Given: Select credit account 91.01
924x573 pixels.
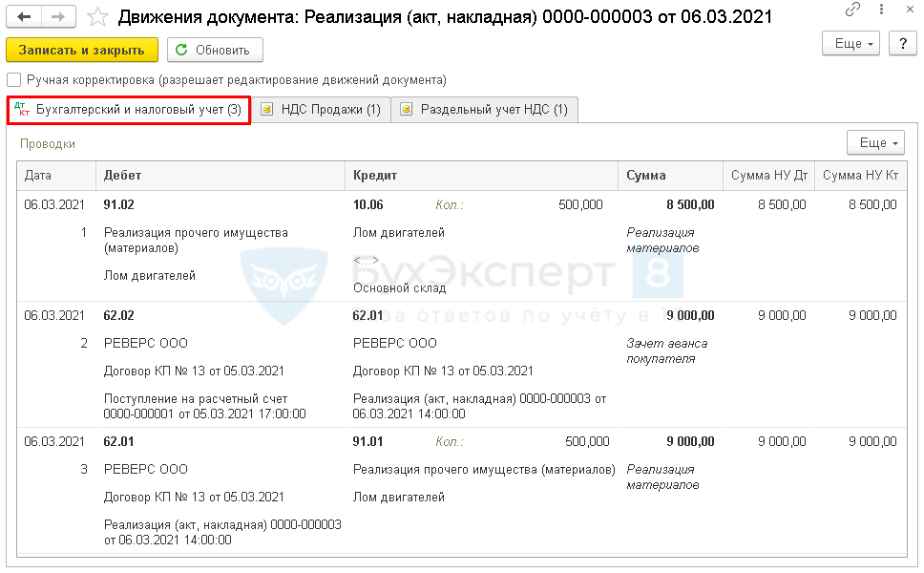Looking at the screenshot, I should point(367,441).
